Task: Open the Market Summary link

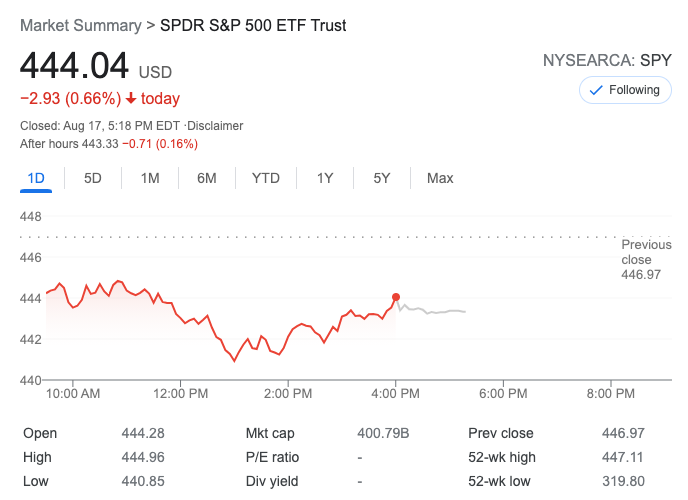Action: pos(80,26)
